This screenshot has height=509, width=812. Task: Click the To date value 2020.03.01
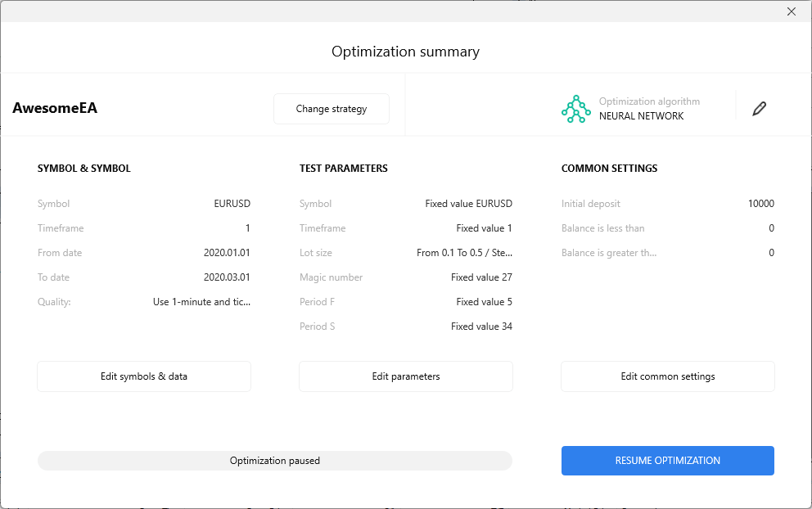227,277
